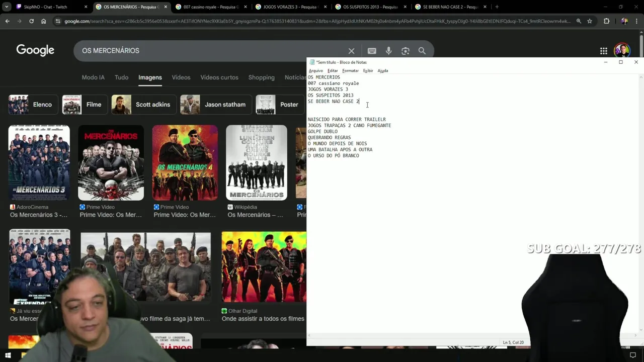This screenshot has width=644, height=362.
Task: Click the Filme suggestion chip
Action: pos(85,105)
